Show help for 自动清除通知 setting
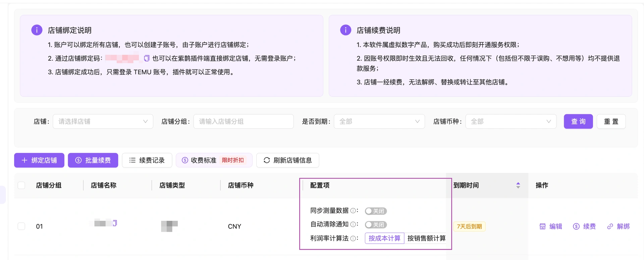This screenshot has width=644, height=260. tap(353, 224)
